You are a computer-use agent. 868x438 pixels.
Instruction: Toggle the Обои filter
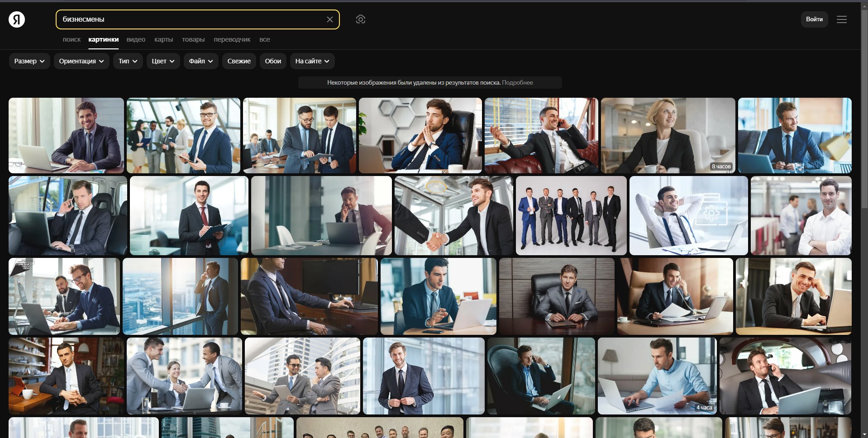[x=273, y=61]
